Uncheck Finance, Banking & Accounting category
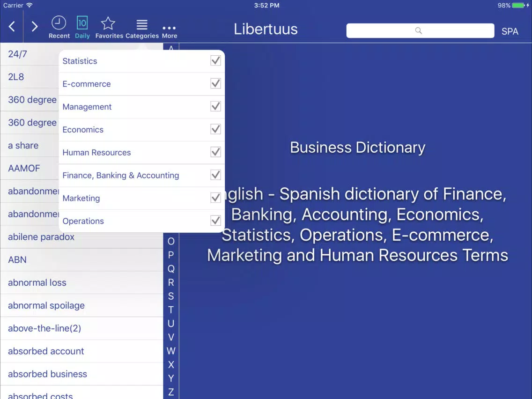This screenshot has height=399, width=532. 215,175
